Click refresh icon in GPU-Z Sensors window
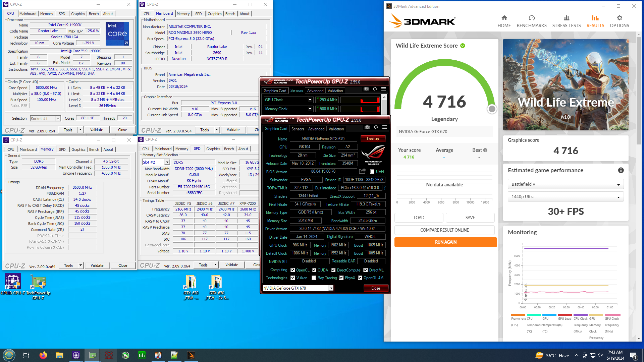Screen dimensions: 644x362 375,89
